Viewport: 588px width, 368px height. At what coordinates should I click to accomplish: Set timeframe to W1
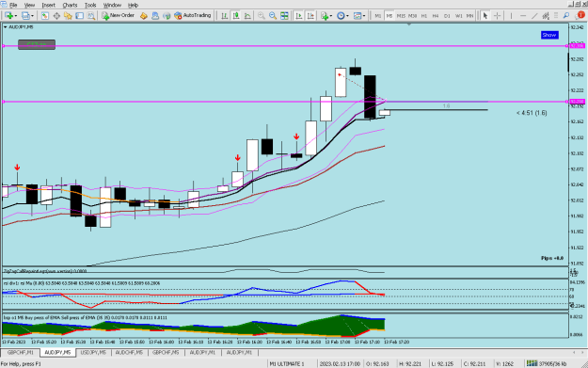click(458, 16)
